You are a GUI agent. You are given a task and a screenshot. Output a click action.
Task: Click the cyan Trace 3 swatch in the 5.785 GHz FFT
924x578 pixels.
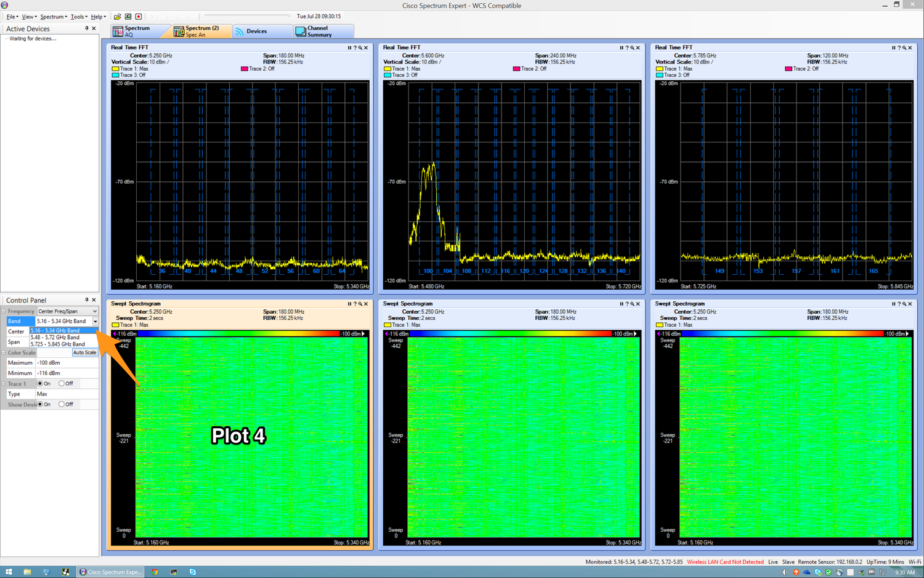659,75
